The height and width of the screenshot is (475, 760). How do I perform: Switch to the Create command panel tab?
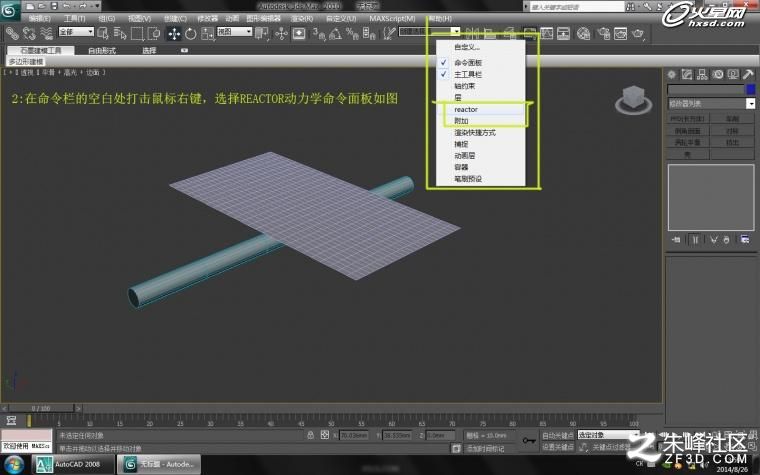pos(671,74)
